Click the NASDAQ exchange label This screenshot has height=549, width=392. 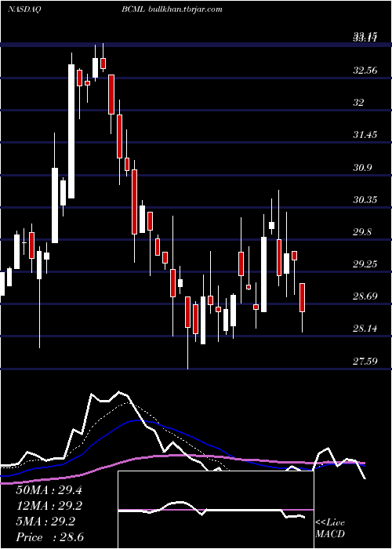(x=24, y=9)
